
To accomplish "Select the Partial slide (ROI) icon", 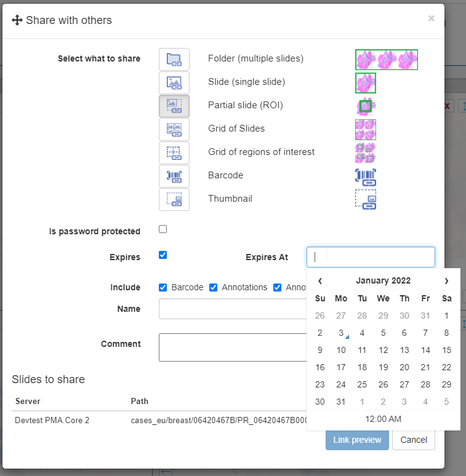I will (174, 106).
